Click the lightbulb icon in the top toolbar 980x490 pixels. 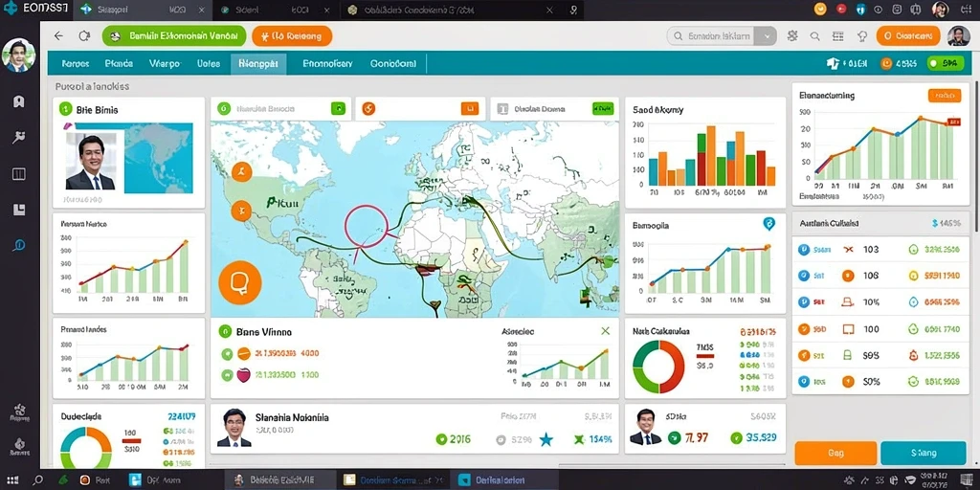[x=862, y=36]
